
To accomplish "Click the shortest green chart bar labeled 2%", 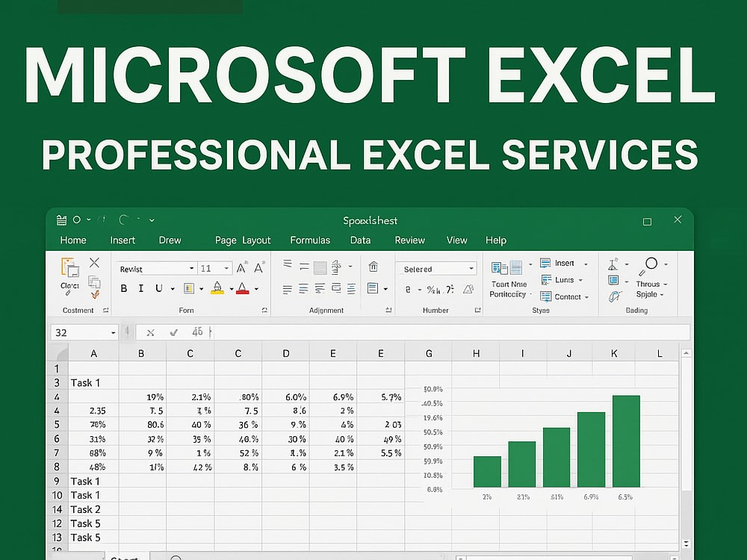I will 487,472.
